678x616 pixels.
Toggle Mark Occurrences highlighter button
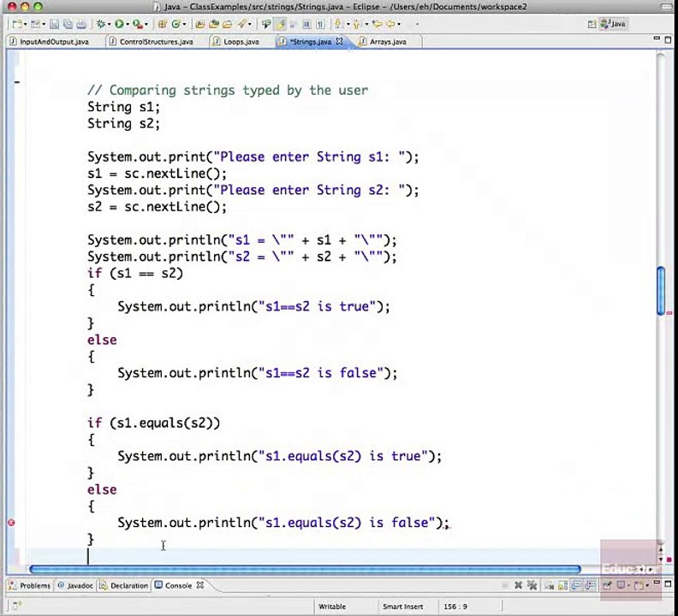coord(281,24)
